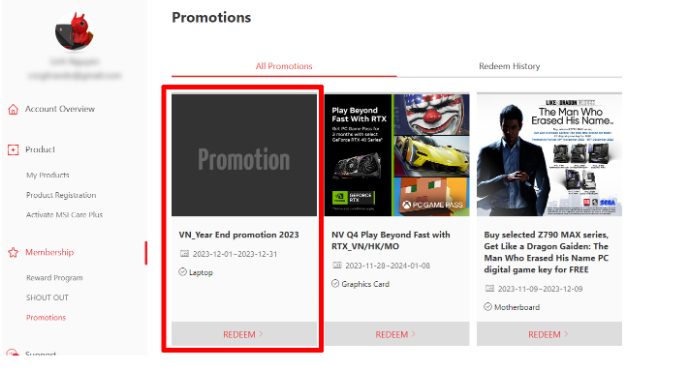Screen dimensions: 677x372
Task: Select the All Promotions tab
Action: pyautogui.click(x=284, y=66)
